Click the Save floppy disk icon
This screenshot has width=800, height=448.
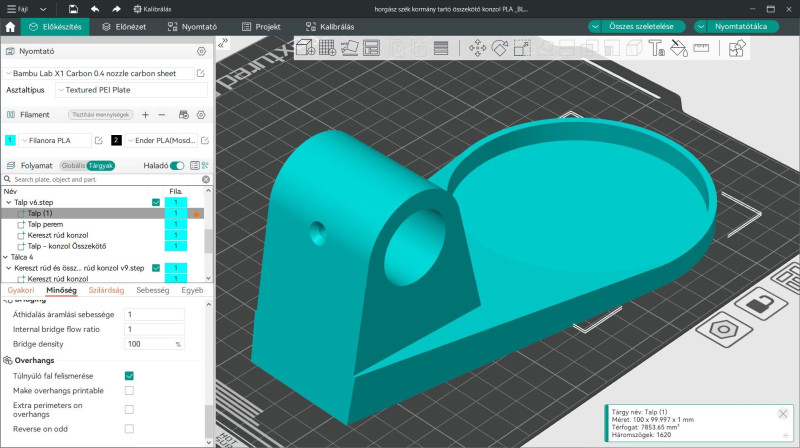point(73,9)
